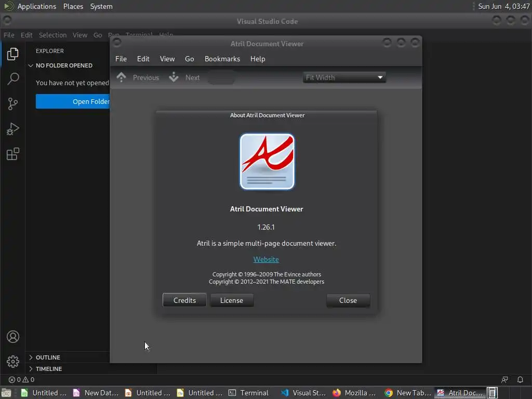The image size is (532, 399).
Task: Click the version text 1.26.1
Action: tap(265, 227)
